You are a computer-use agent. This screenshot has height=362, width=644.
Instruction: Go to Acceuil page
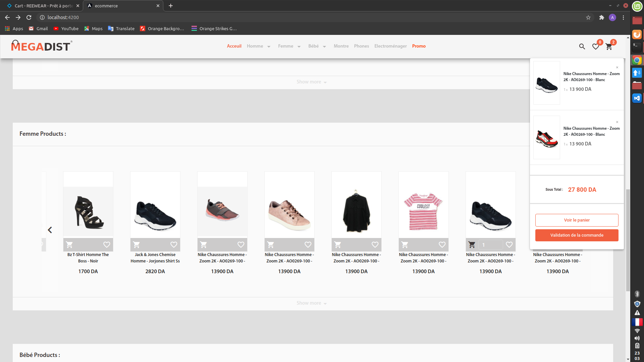tap(234, 46)
